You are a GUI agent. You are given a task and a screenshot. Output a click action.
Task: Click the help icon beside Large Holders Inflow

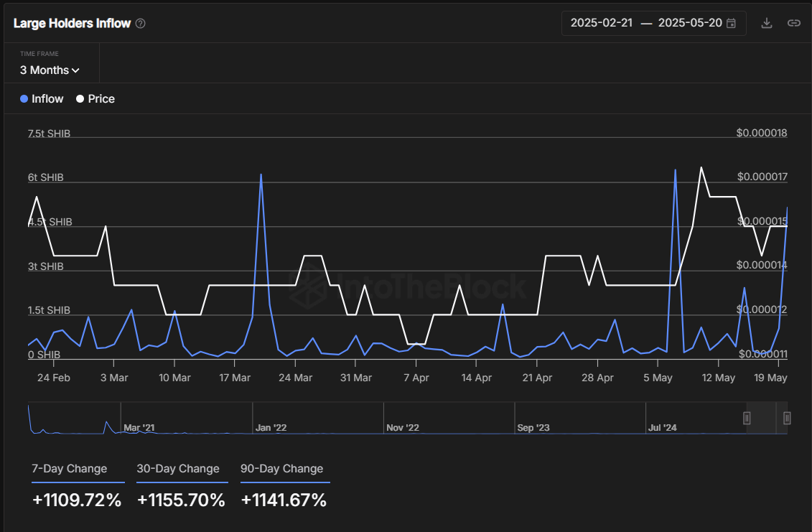pyautogui.click(x=141, y=24)
